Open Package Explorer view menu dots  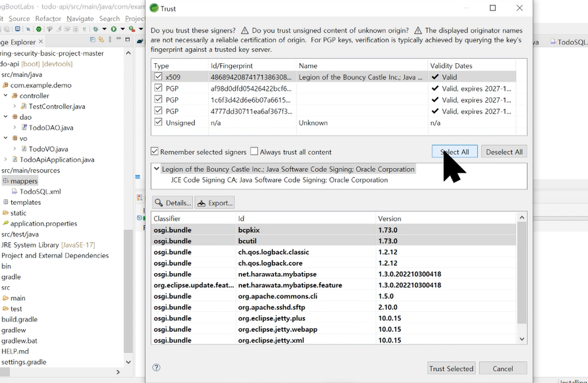click(x=110, y=39)
